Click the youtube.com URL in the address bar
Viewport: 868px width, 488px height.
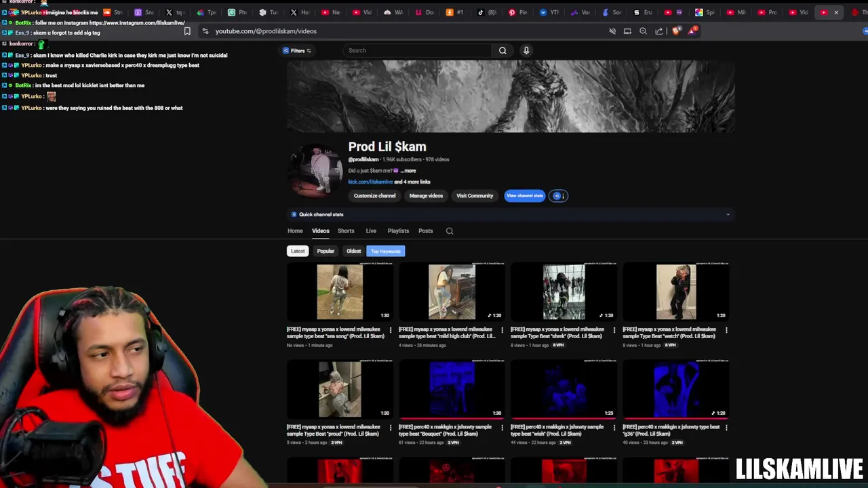pyautogui.click(x=266, y=31)
